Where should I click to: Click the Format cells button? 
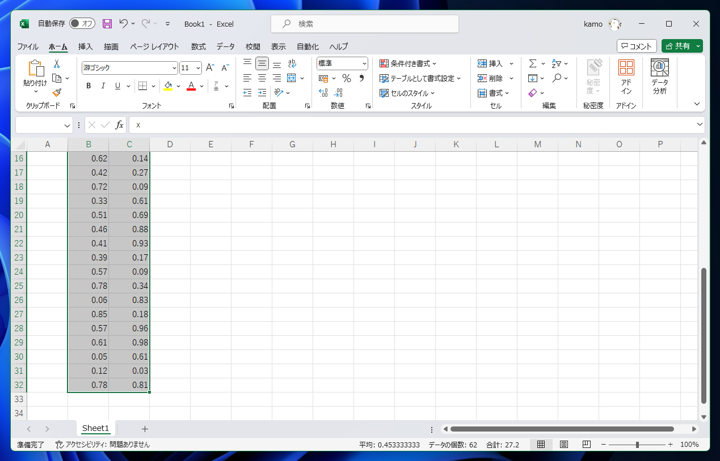click(494, 93)
